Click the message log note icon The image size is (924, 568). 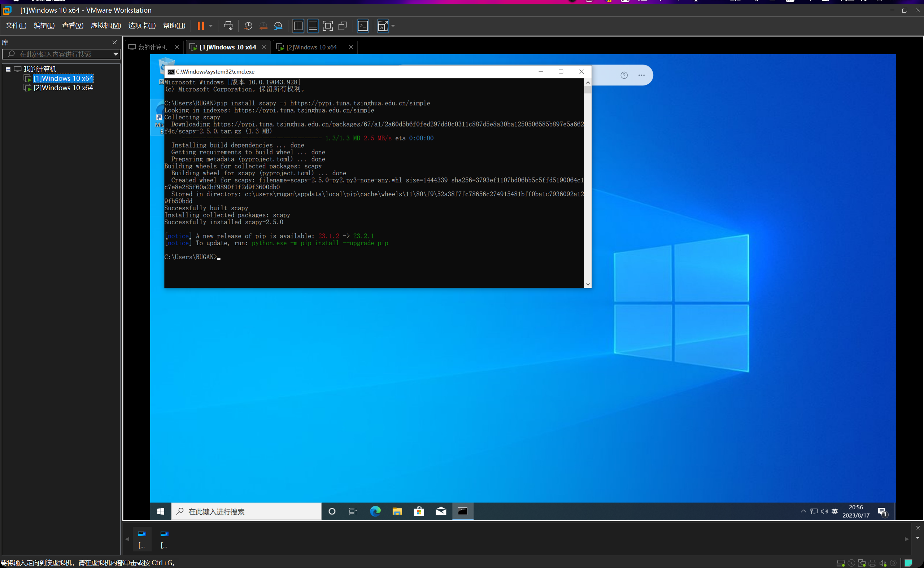point(908,563)
